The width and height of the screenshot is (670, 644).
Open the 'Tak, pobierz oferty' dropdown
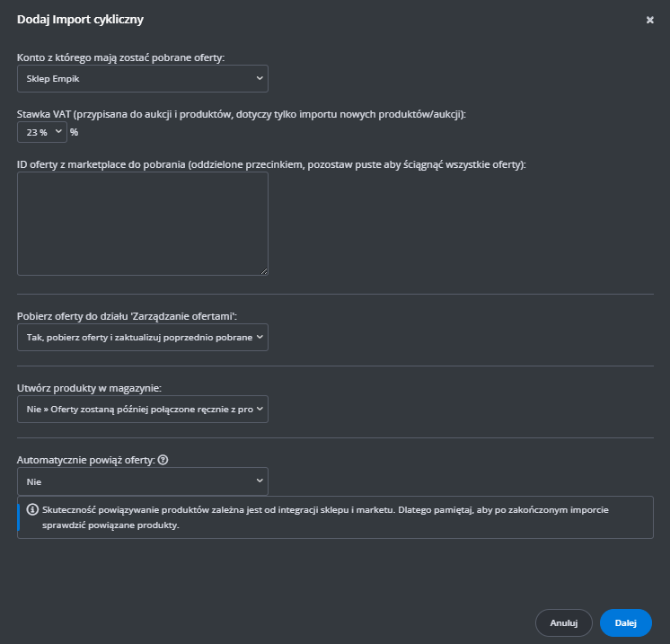tap(142, 337)
